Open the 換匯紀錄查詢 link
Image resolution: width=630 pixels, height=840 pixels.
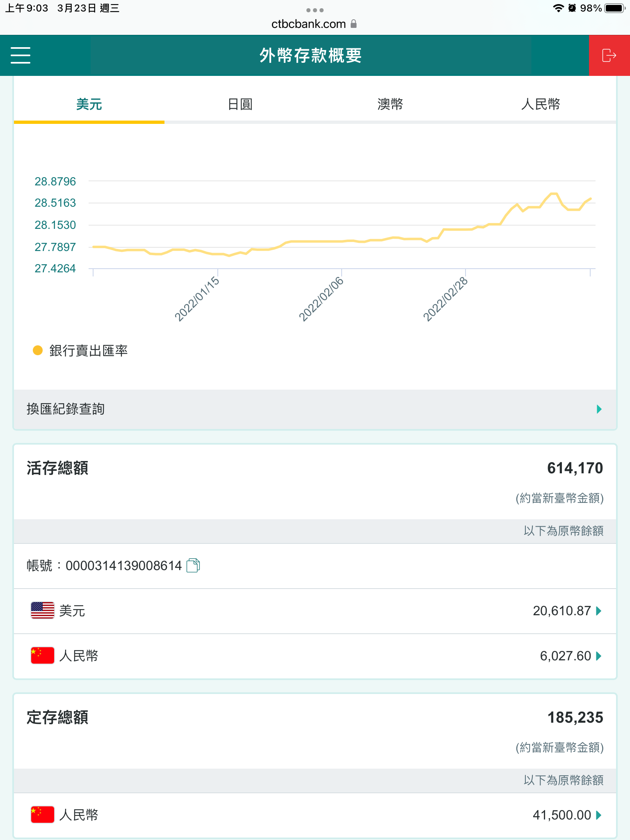click(66, 409)
